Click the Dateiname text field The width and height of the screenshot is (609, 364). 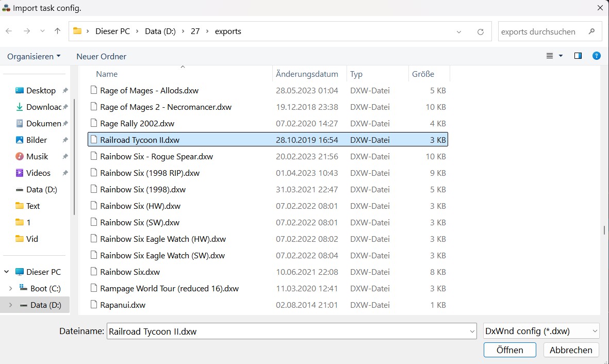coord(288,332)
